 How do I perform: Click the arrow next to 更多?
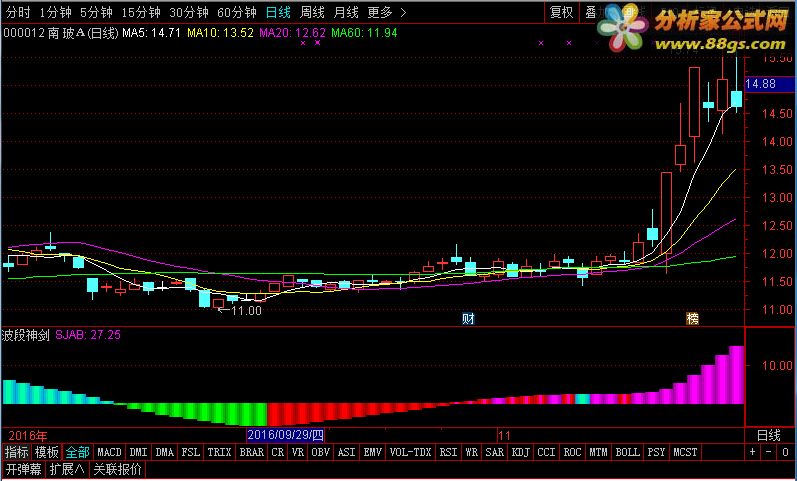[404, 13]
